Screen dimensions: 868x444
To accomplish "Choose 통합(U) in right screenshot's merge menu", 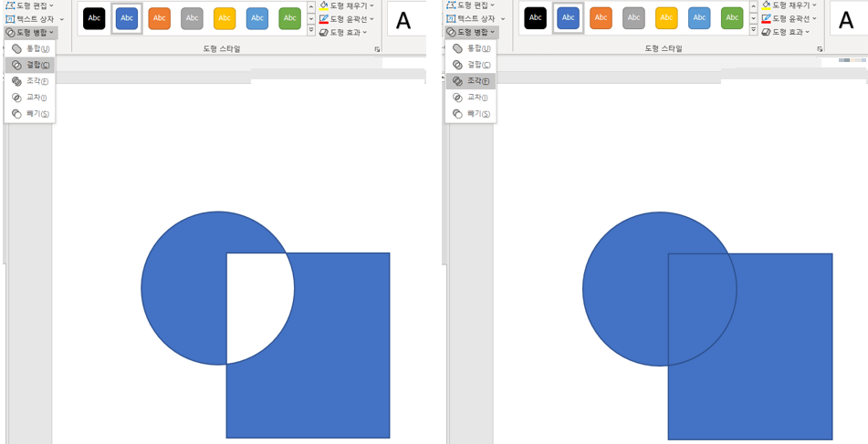I will [471, 48].
